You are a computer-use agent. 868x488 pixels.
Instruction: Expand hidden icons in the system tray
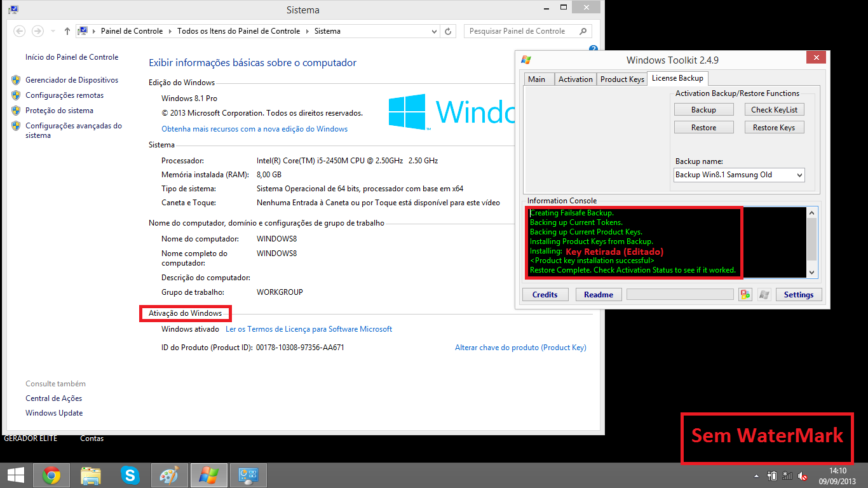756,475
